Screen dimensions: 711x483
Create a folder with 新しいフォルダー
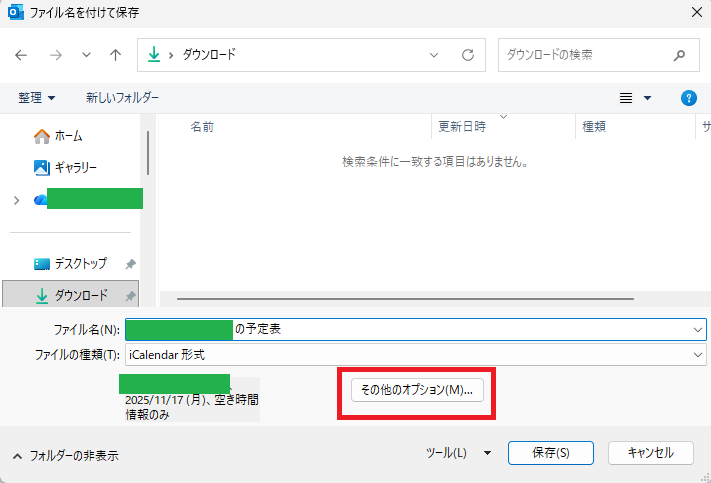click(122, 98)
